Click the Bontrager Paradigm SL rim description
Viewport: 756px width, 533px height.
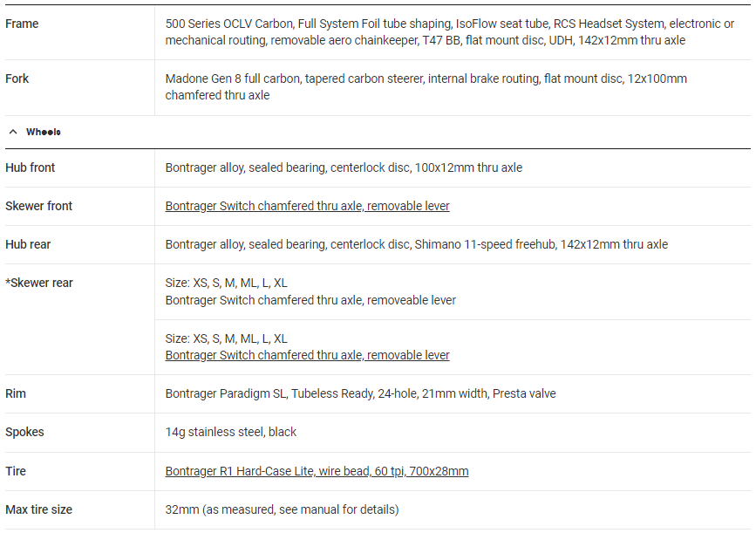click(x=360, y=393)
